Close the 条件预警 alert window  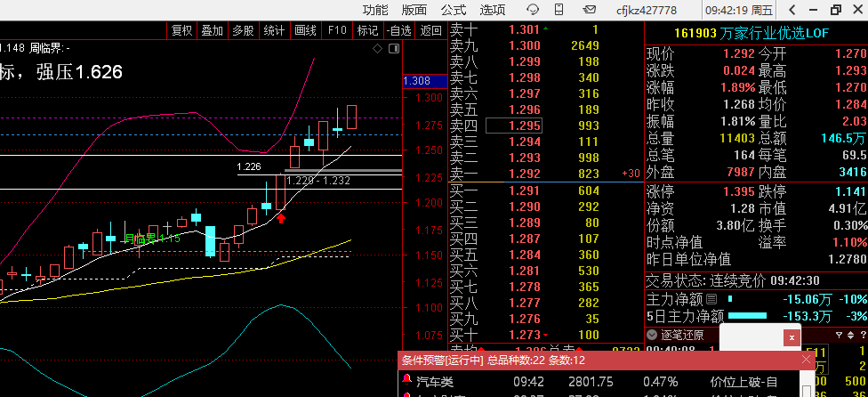[x=806, y=360]
